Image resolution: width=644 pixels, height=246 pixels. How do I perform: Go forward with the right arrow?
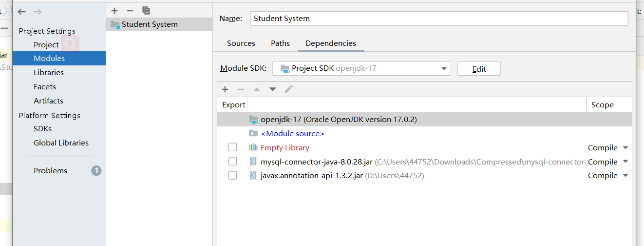pos(38,11)
